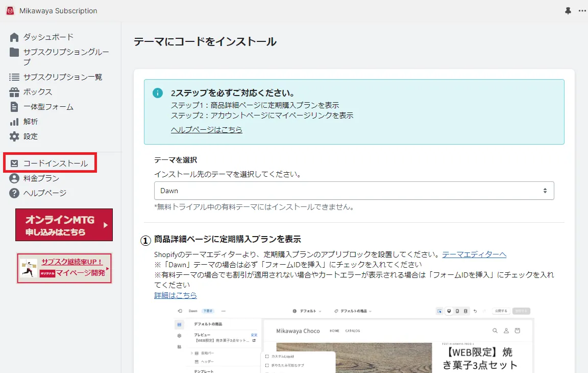
Task: Click the 詳細はこちら link
Action: 176,295
